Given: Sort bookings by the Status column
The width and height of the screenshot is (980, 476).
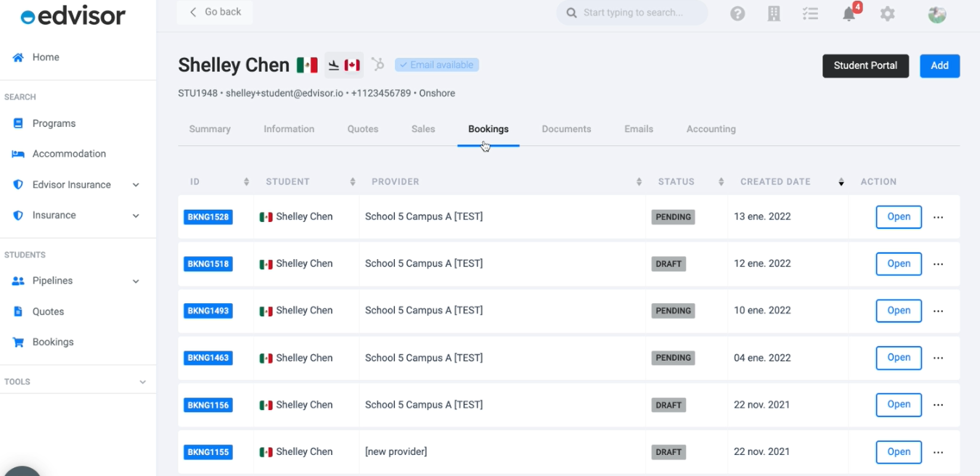Looking at the screenshot, I should click(721, 181).
